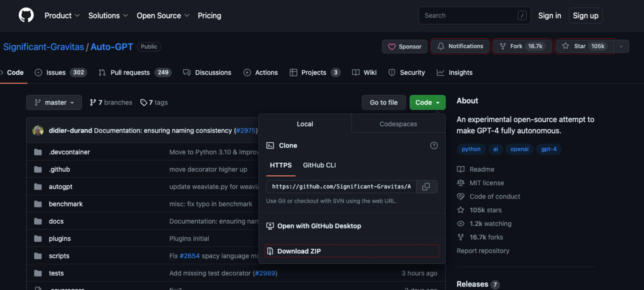Click the Sign in link
This screenshot has width=644, height=290.
tap(549, 15)
